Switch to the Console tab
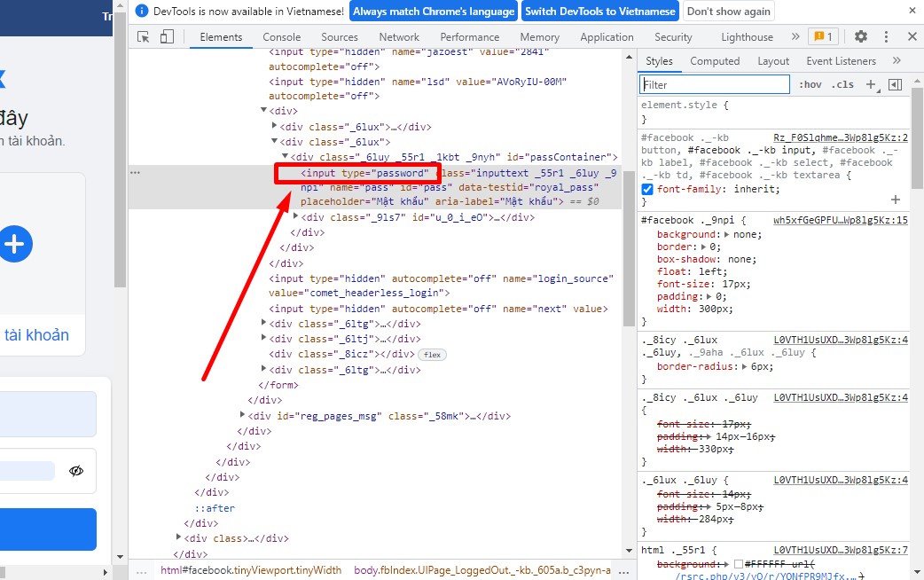This screenshot has width=924, height=580. [282, 36]
